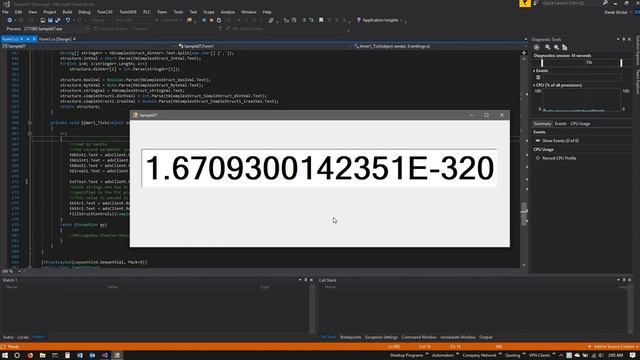Screen dimensions: 640x360
Task: Click Visual Studio taskbar icon
Action: click(104, 356)
